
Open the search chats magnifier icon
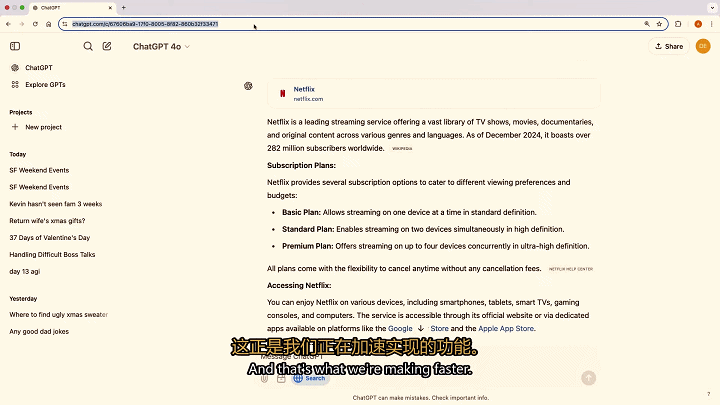88,46
